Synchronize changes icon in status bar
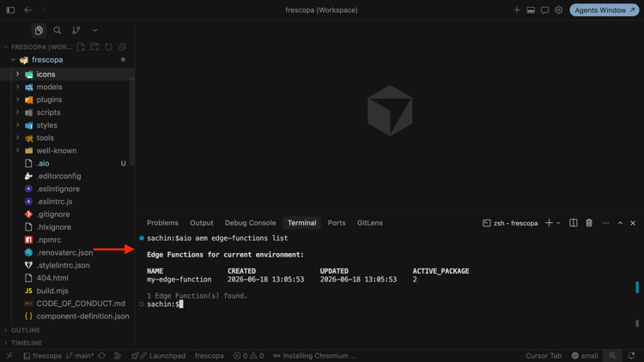This screenshot has width=644, height=362. click(102, 355)
